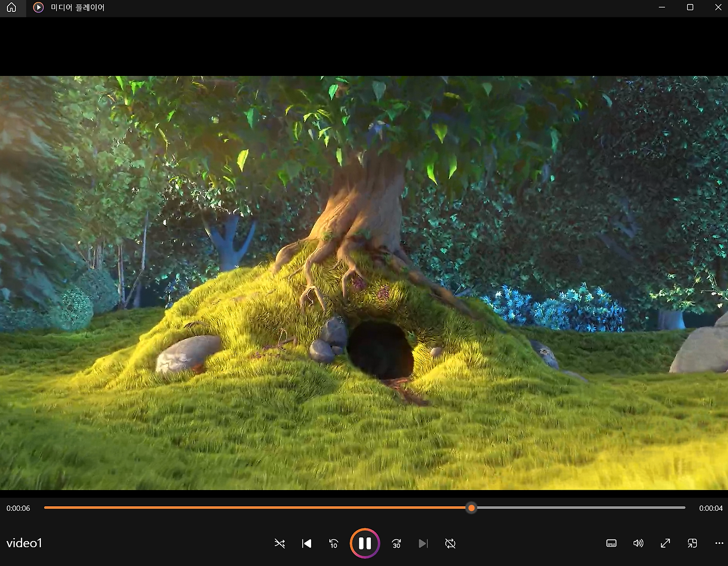Jump to the previous track
The image size is (728, 566).
pos(307,544)
